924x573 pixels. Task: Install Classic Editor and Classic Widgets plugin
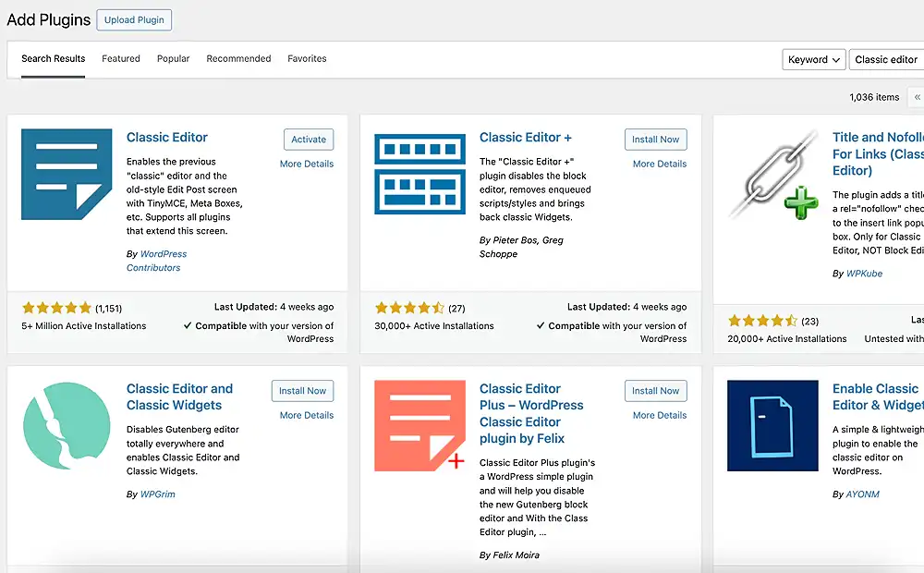303,391
